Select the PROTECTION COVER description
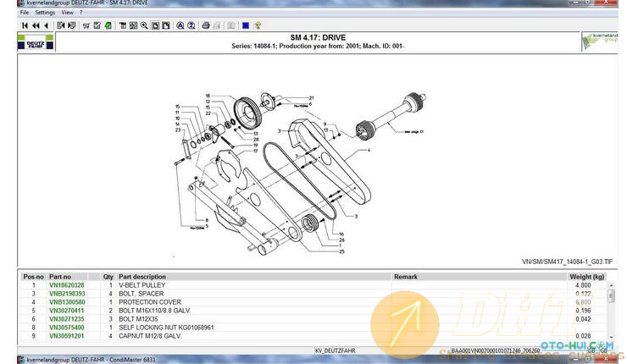 click(x=150, y=302)
